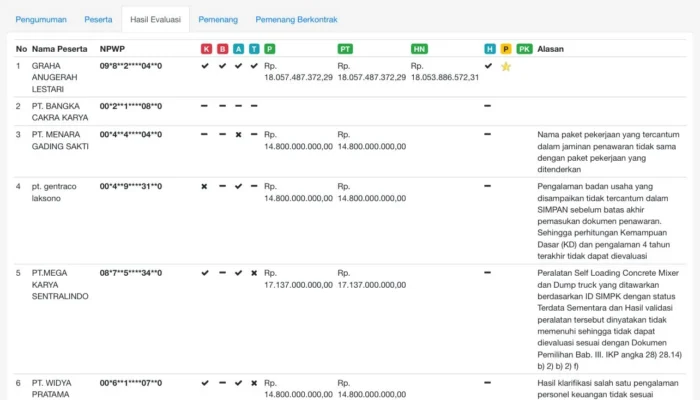The image size is (700, 400).
Task: Click the A checkmark for pt. gentraco laksono
Action: (238, 186)
